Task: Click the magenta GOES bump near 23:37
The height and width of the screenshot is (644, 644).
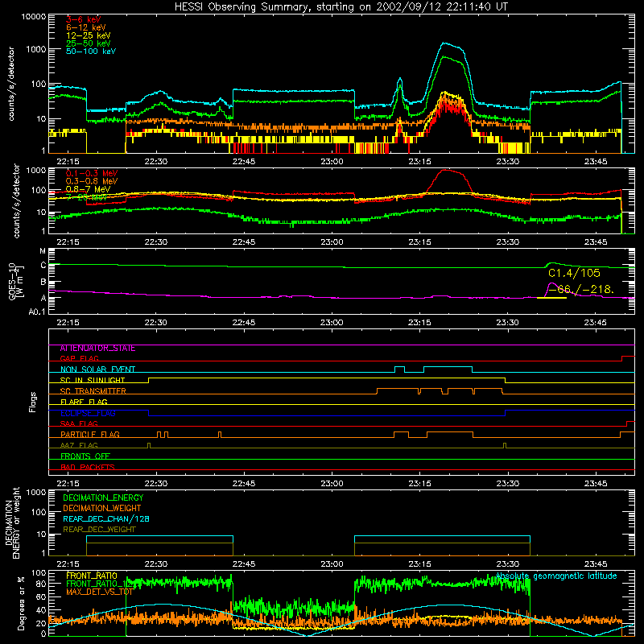Action: click(551, 284)
